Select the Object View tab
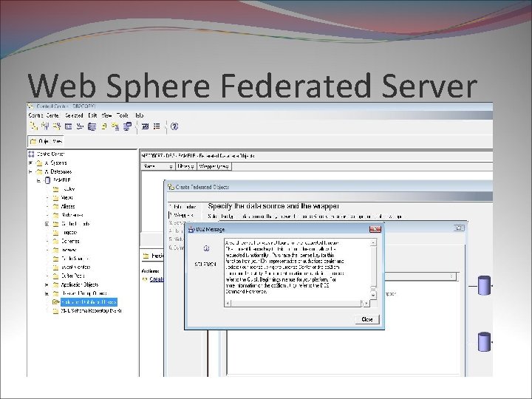The image size is (532, 399). pyautogui.click(x=46, y=141)
